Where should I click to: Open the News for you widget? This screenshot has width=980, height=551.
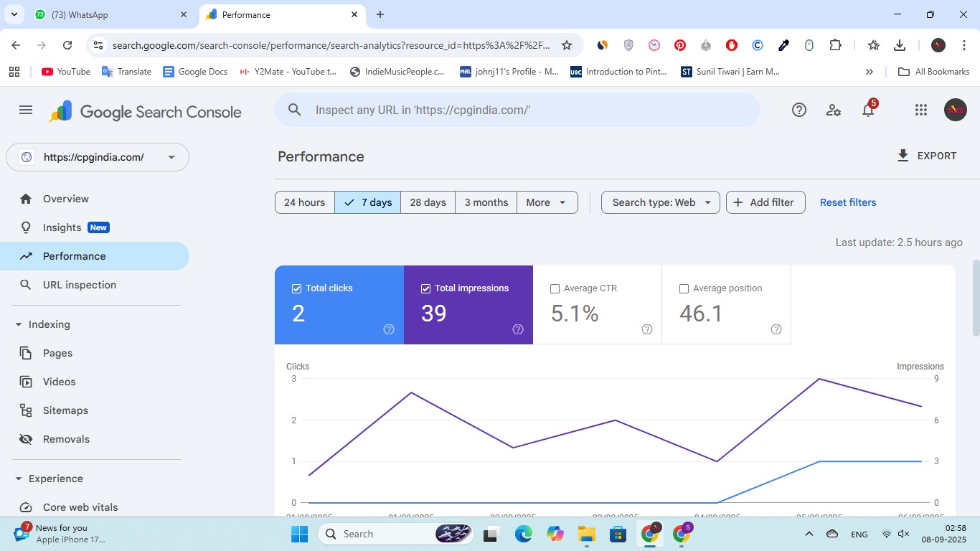tap(60, 533)
